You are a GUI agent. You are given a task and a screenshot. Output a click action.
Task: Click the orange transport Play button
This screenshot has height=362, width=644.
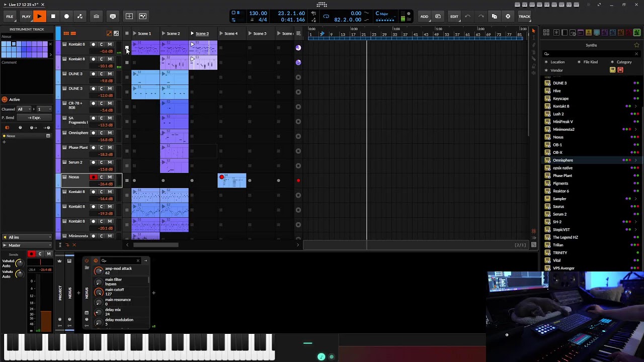point(39,16)
